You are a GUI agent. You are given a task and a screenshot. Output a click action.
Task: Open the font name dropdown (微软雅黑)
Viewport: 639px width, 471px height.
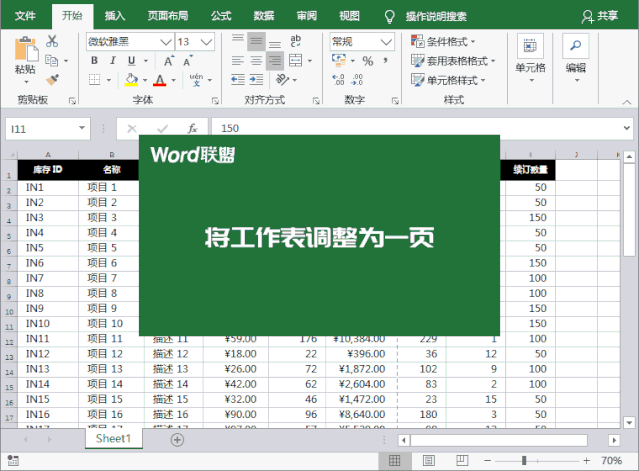(x=165, y=42)
